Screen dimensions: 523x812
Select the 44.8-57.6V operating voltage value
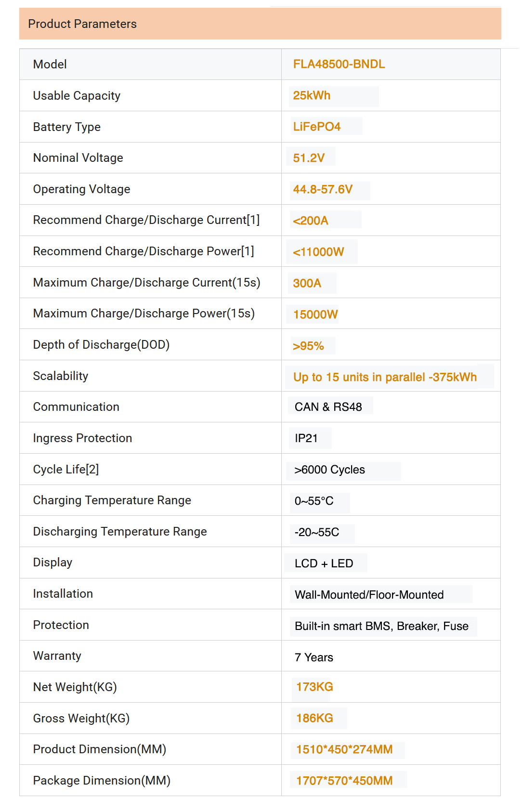[323, 189]
